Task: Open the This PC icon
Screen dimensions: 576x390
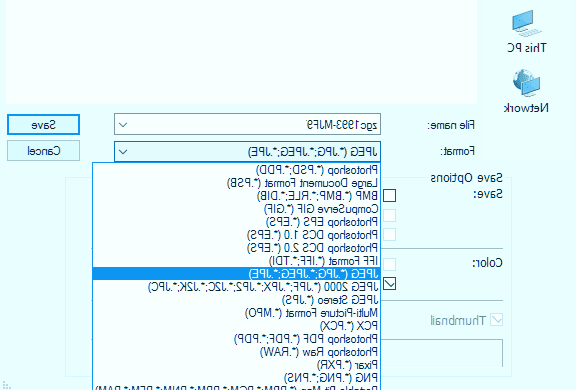Action: 526,31
